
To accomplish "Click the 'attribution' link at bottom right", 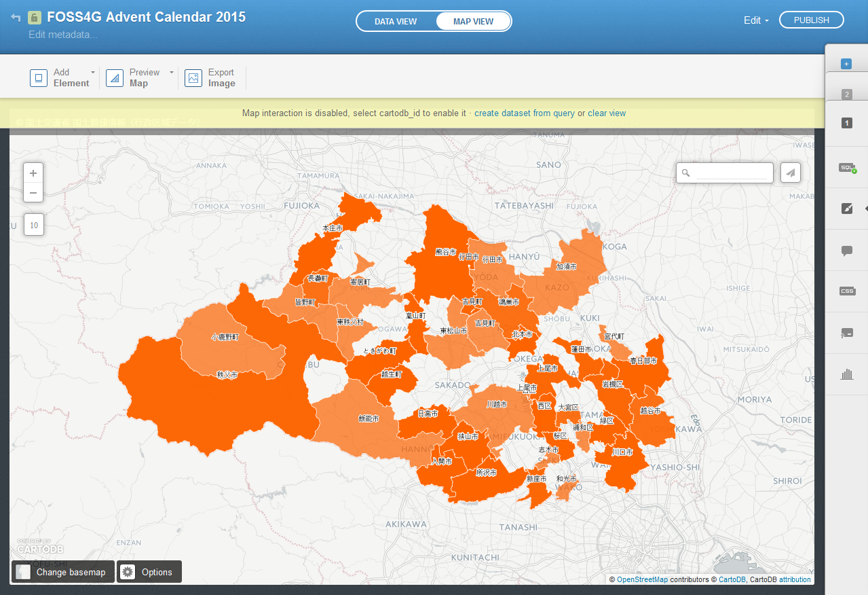I will click(795, 579).
